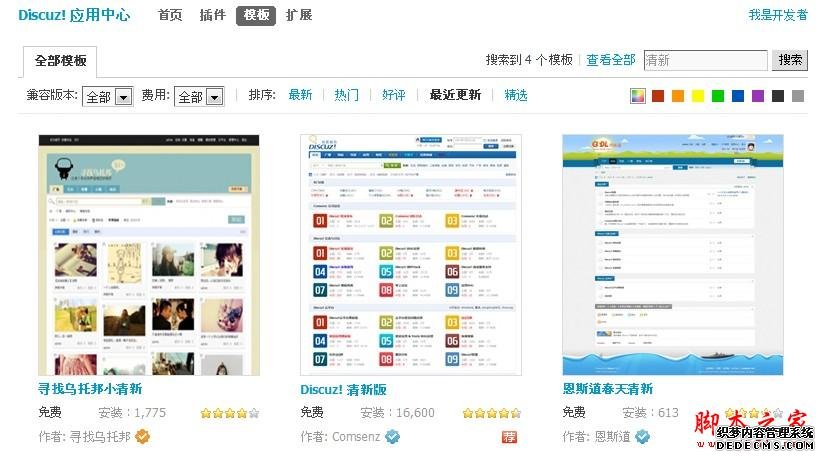This screenshot has height=460, width=825.
Task: Click the 我是开发者 link
Action: pos(778,15)
